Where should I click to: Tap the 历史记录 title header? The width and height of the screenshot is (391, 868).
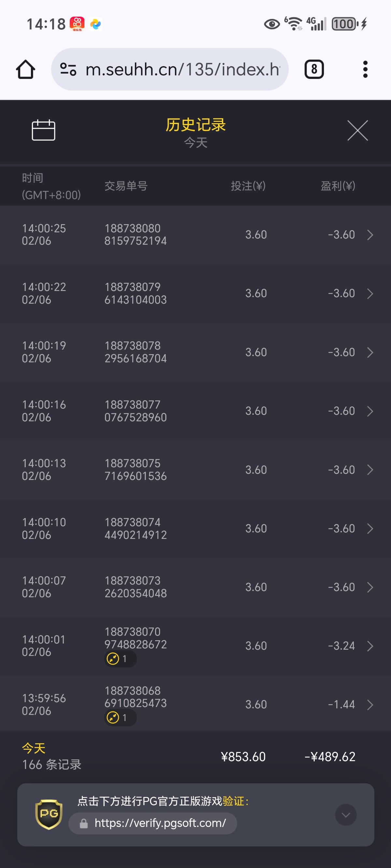click(x=195, y=125)
